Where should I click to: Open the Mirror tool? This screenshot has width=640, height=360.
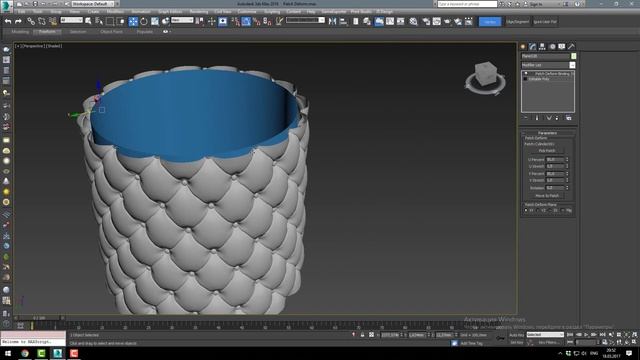click(x=332, y=21)
